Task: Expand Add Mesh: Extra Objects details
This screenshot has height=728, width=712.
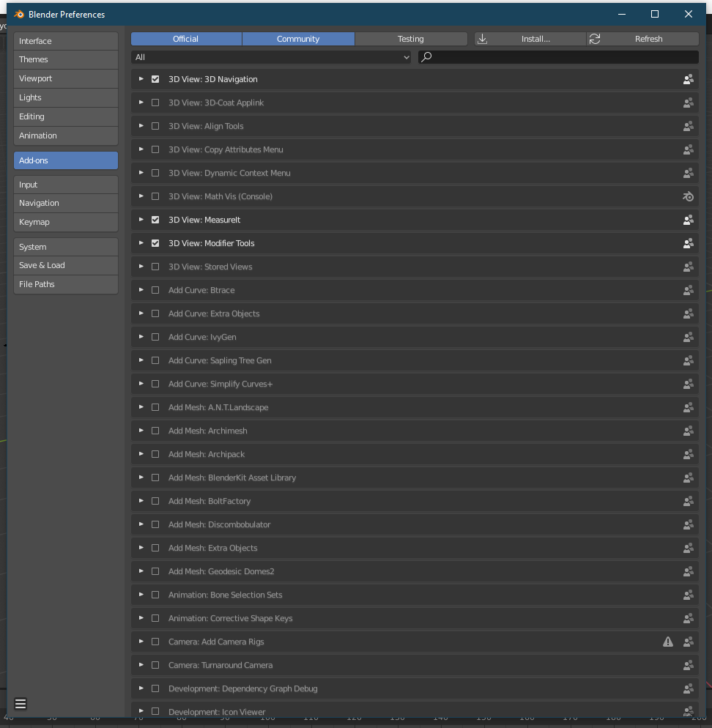Action: click(x=141, y=548)
